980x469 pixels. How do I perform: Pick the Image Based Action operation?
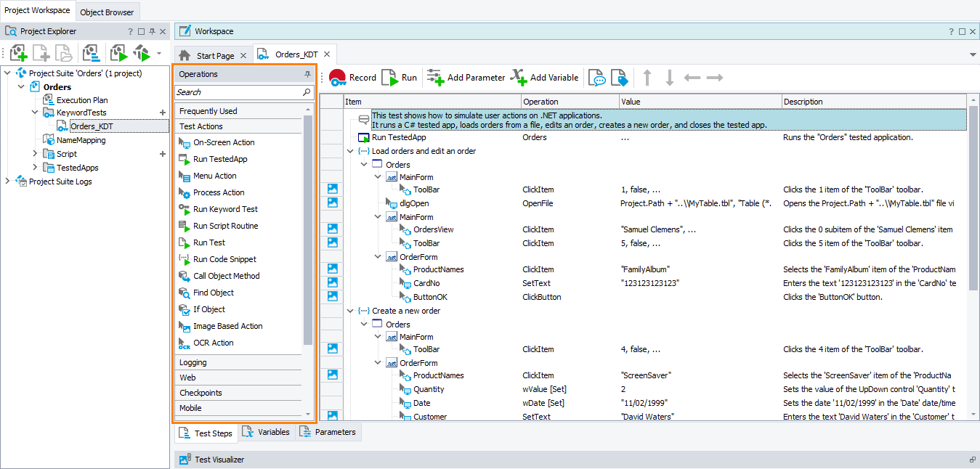click(227, 326)
